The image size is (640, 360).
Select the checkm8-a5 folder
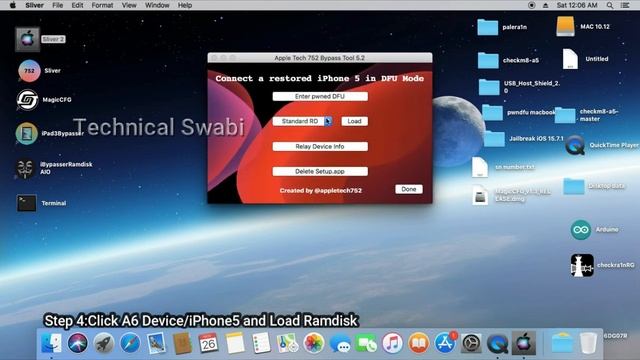488,60
